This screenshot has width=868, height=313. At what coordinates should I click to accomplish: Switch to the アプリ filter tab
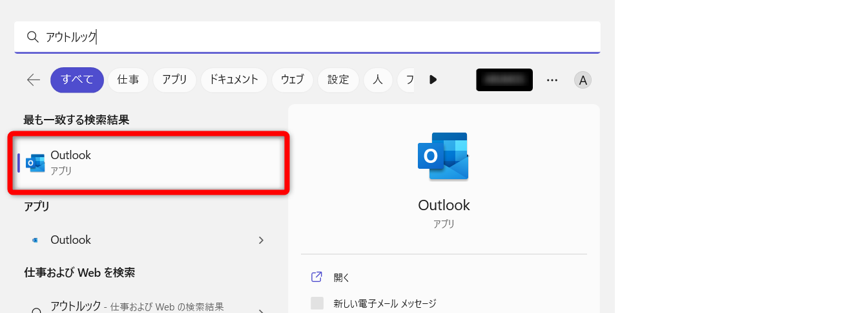174,80
